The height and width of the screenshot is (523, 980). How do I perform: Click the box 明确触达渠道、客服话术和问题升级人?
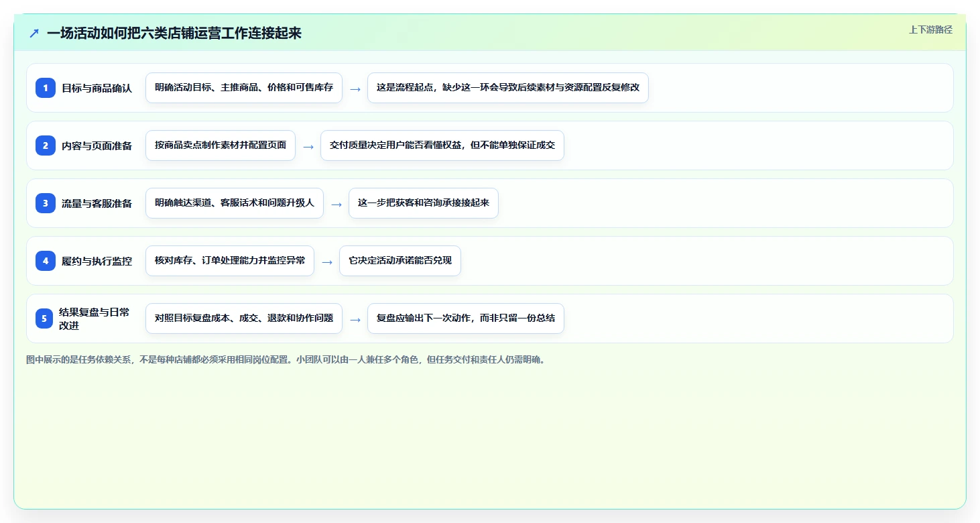pos(235,203)
